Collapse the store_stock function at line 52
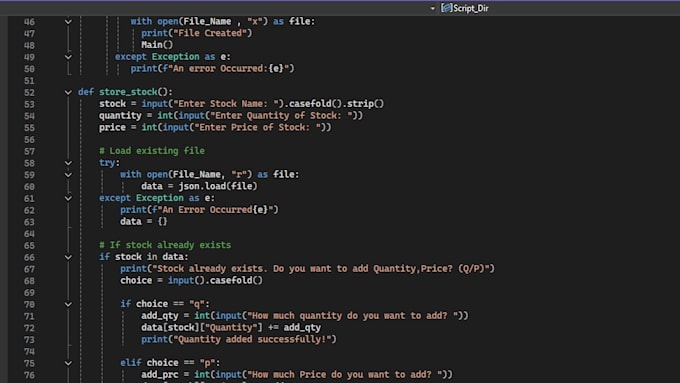Screen dimensions: 680x383 tap(68, 92)
